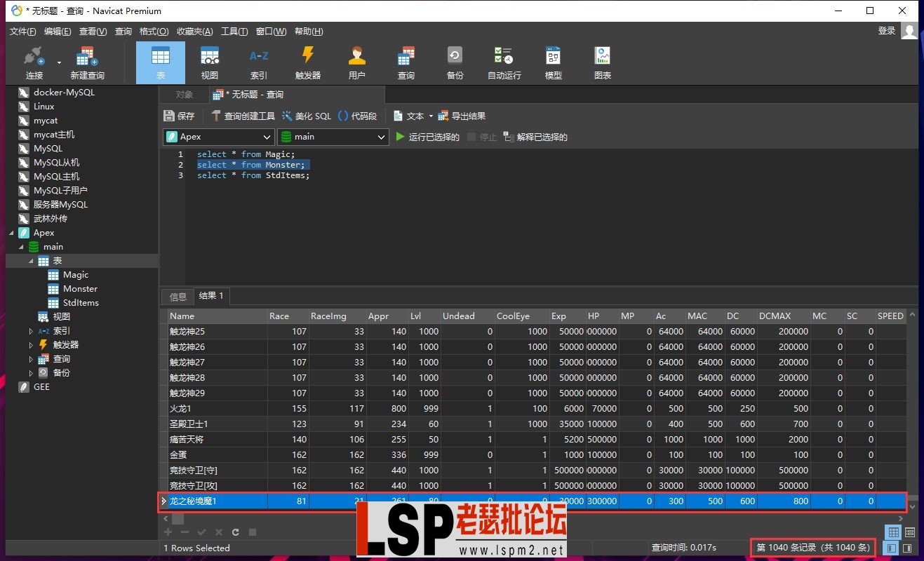Click the 用户 (User) toolbar icon
Viewport: 924px width, 561px height.
coord(356,63)
